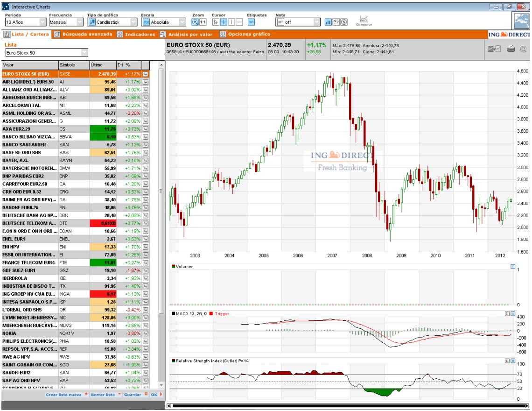532x411 pixels.
Task: Select the ING GROEP NV CVA row
Action: pos(75,294)
